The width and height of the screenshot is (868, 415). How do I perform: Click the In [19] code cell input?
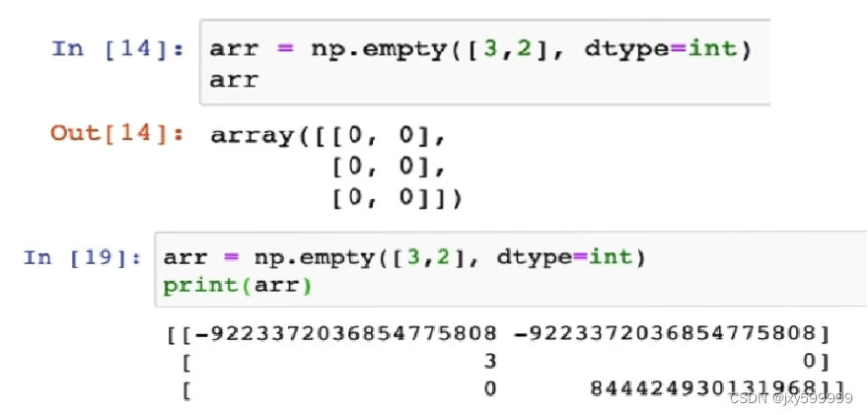click(x=510, y=269)
